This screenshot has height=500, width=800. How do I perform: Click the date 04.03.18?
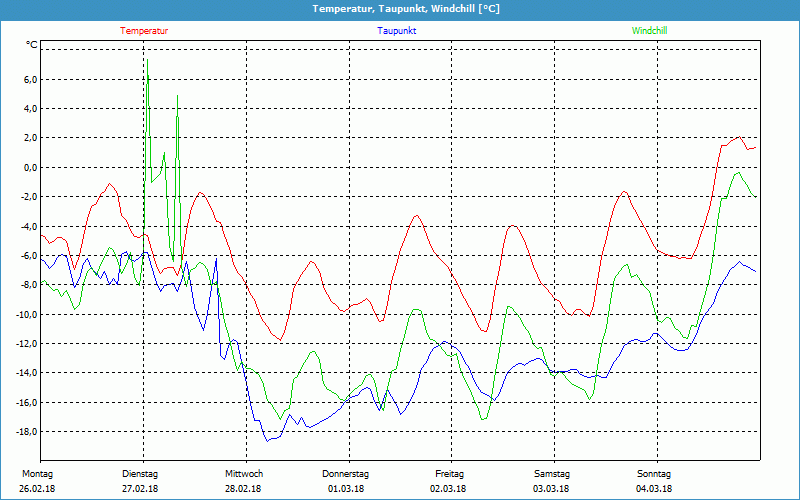click(654, 489)
